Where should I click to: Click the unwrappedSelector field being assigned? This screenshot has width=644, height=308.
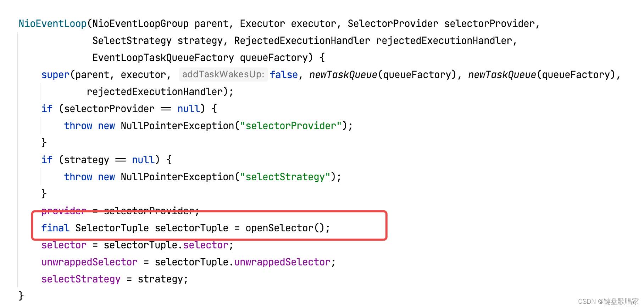click(89, 262)
